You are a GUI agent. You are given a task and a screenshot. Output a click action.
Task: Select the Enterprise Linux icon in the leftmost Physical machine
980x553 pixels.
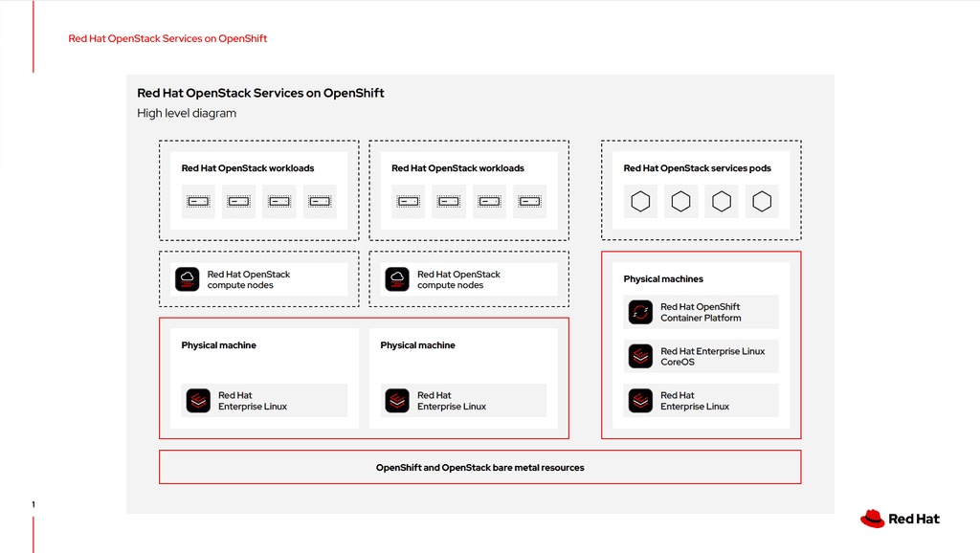tap(198, 401)
